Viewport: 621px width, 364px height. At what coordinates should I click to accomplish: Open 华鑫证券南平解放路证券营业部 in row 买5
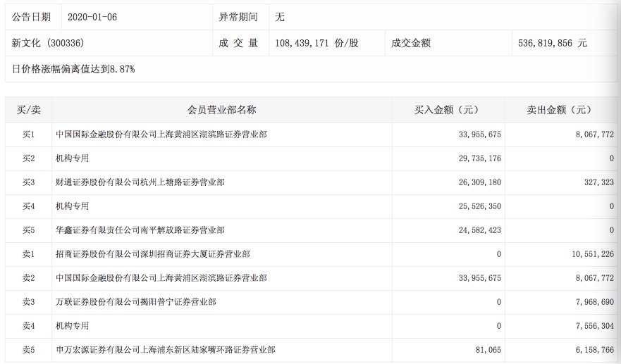click(x=140, y=230)
